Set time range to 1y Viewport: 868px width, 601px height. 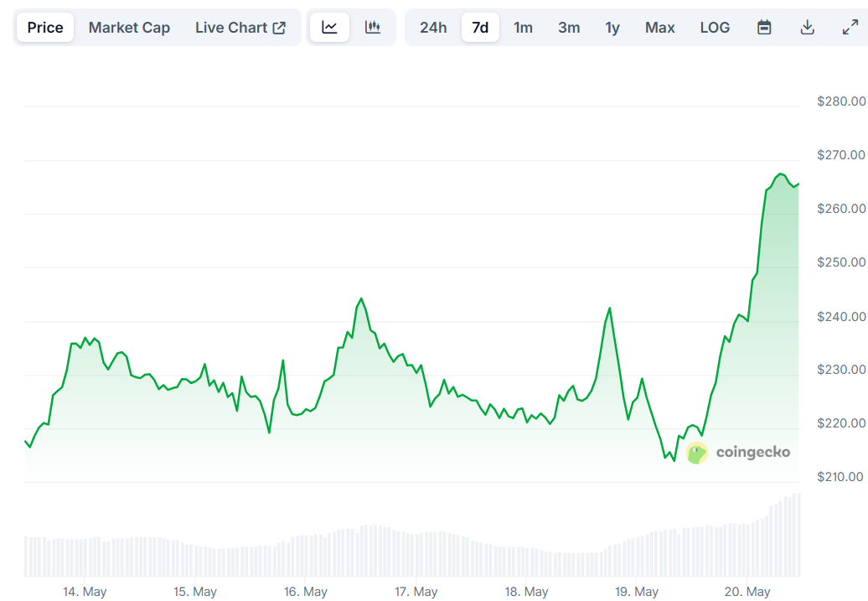(x=612, y=27)
